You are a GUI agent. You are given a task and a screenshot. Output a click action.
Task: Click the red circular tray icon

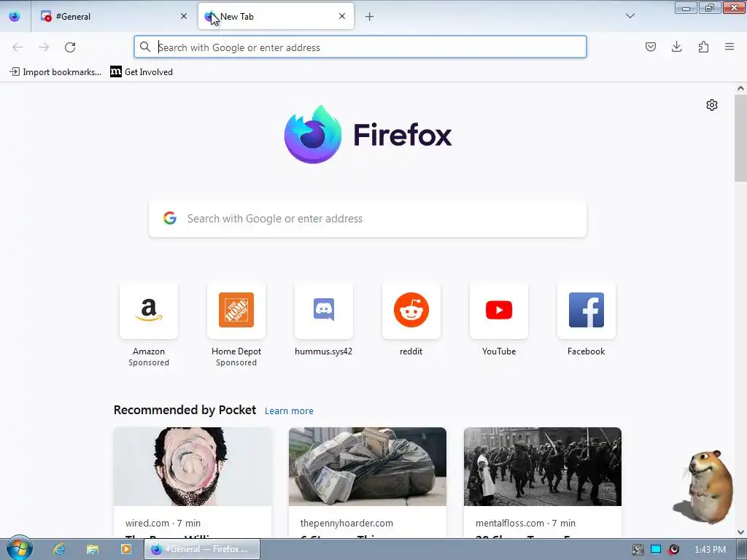tap(673, 550)
